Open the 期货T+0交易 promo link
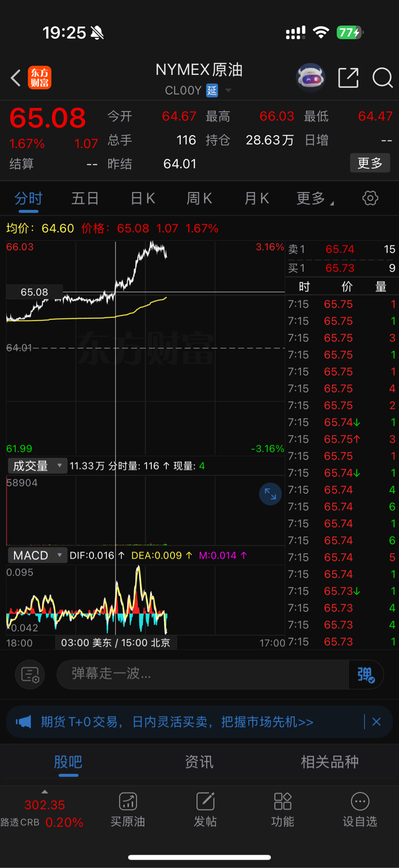 pyautogui.click(x=177, y=721)
